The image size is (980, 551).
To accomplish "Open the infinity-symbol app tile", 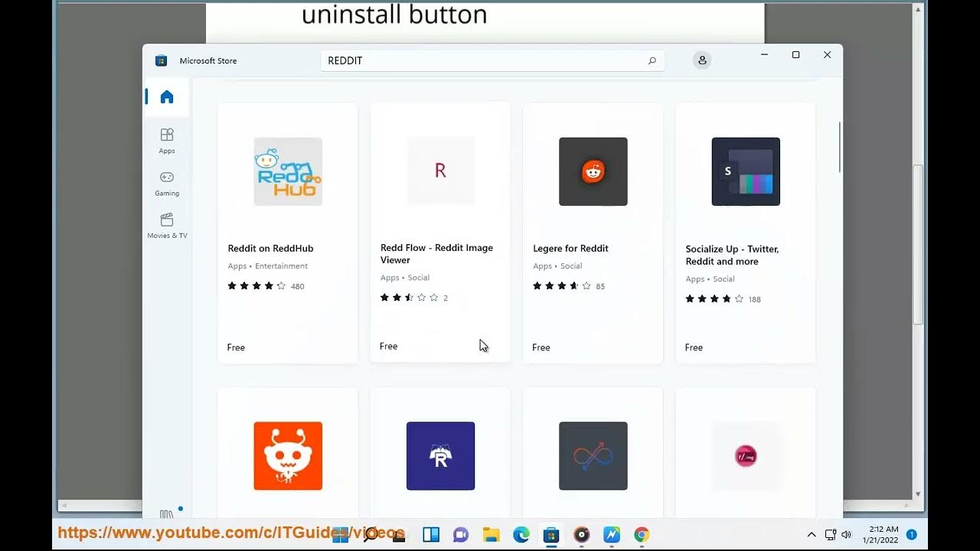I will coord(593,456).
